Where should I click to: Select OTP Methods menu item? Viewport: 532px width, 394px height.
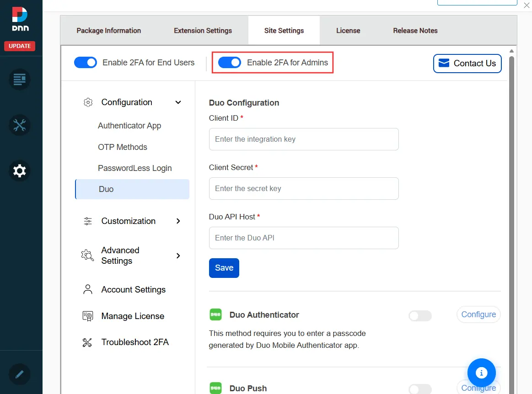[123, 147]
